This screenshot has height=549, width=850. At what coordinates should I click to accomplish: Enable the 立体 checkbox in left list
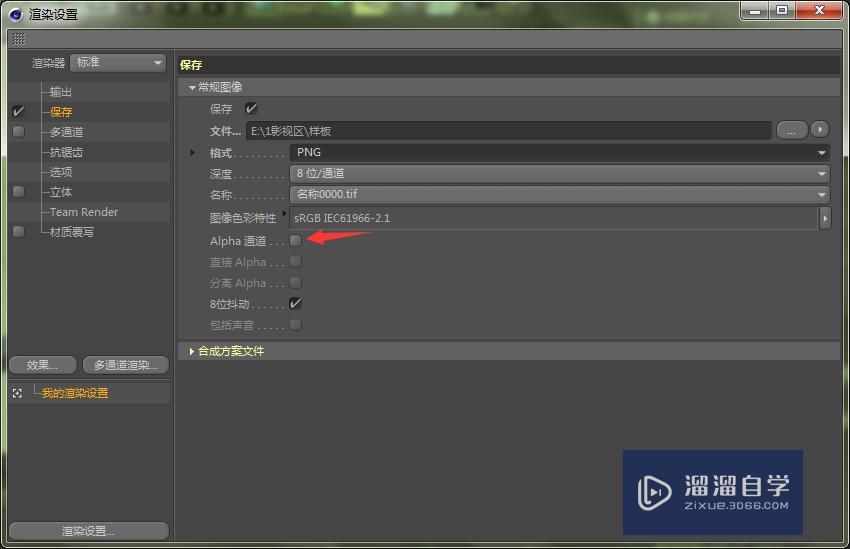[x=18, y=192]
